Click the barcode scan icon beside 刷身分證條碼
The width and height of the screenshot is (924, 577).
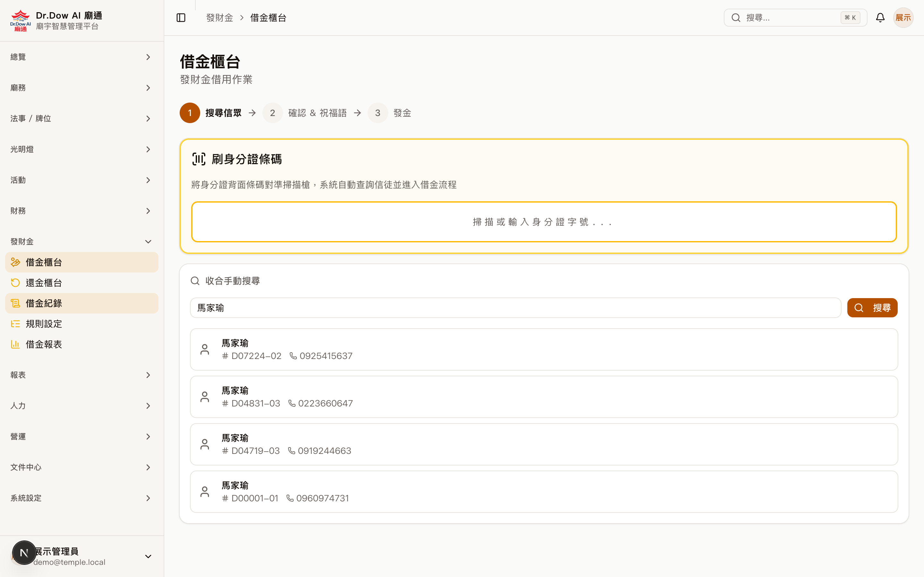199,159
